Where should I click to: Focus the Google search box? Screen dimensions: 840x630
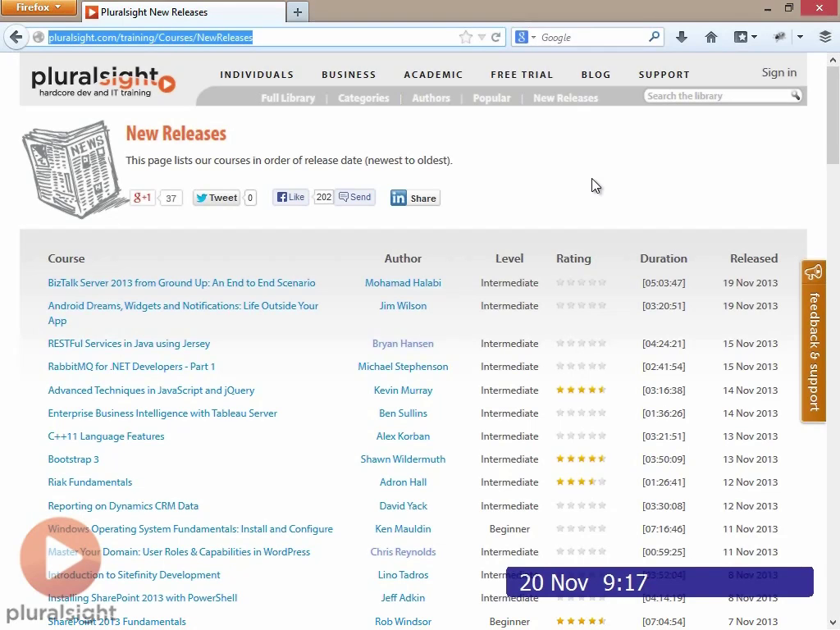592,38
